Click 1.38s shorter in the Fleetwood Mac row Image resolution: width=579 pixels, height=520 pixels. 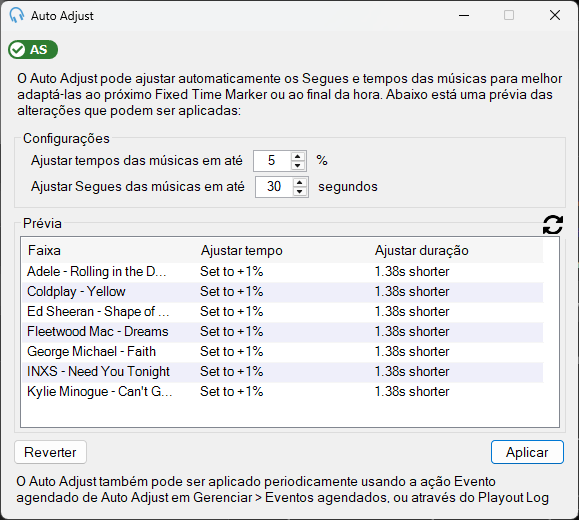click(412, 331)
